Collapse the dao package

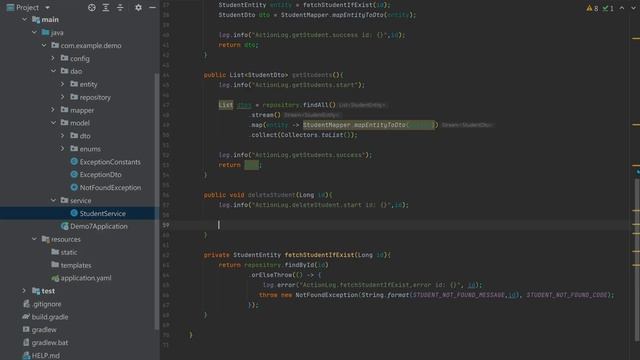(53, 71)
